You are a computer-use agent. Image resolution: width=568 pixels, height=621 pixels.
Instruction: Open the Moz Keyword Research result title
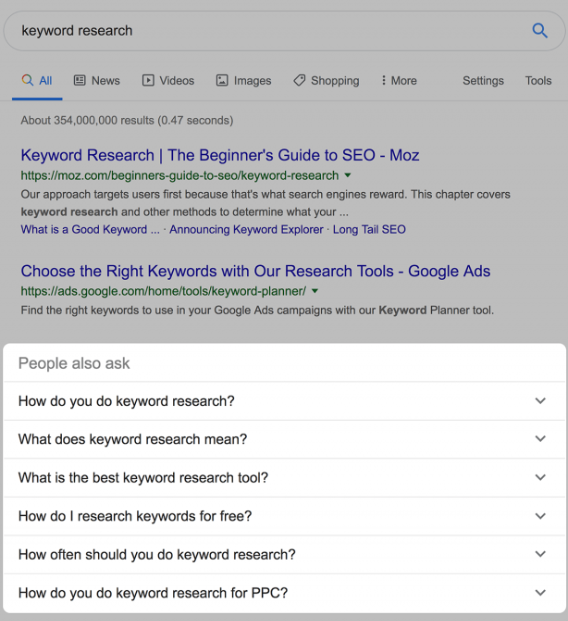[220, 155]
